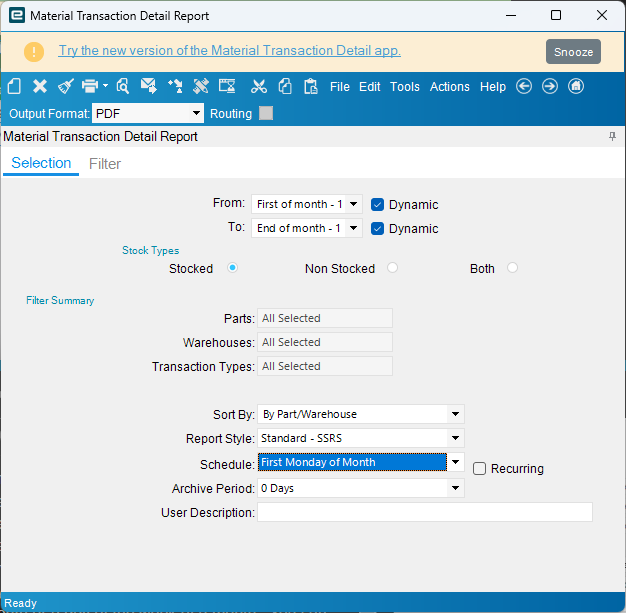
Task: Expand the Report Style dropdown
Action: tap(455, 438)
